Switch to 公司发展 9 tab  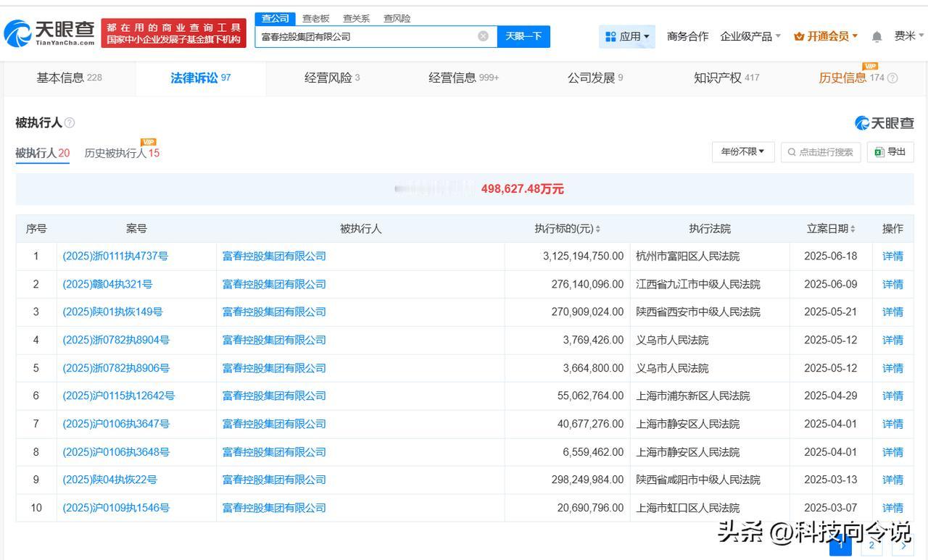pyautogui.click(x=595, y=78)
